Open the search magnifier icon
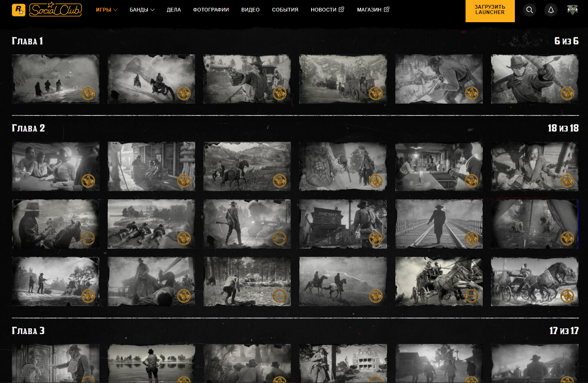Screen dimensions: 588x383 click(530, 10)
